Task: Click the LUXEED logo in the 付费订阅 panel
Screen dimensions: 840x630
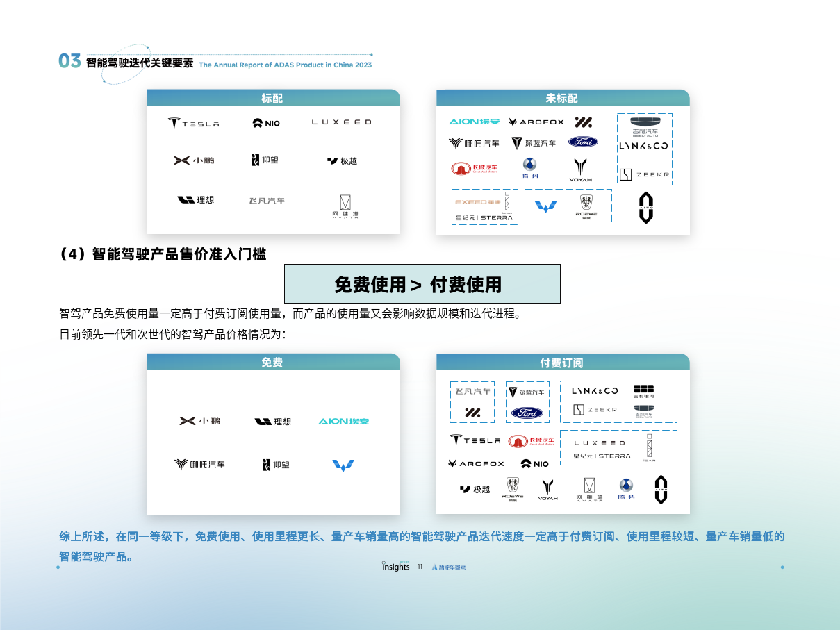Action: tap(600, 442)
